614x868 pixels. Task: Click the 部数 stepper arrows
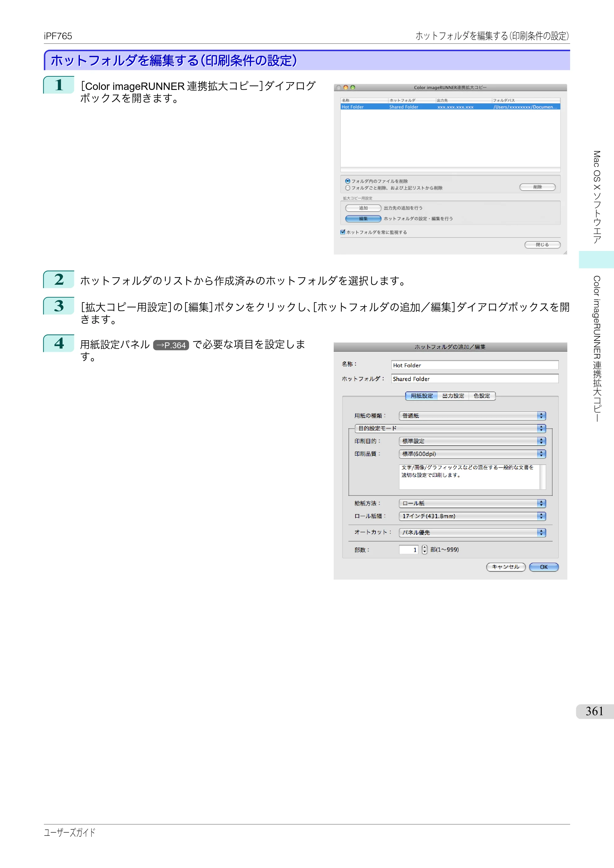click(425, 550)
